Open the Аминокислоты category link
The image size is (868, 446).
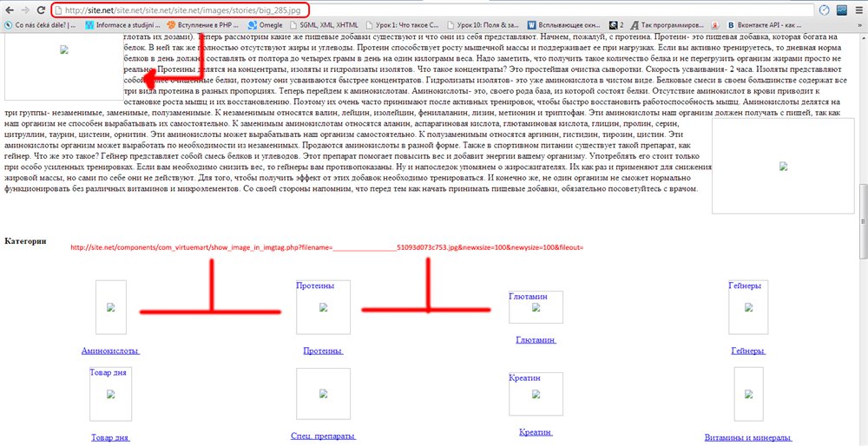[x=110, y=351]
